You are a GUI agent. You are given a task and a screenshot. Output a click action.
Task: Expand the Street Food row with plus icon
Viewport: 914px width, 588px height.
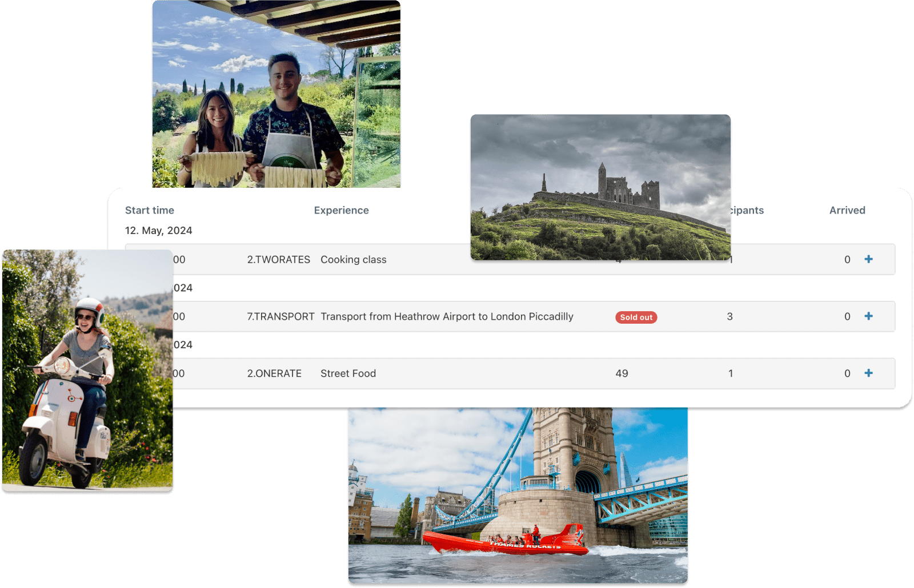(x=868, y=373)
